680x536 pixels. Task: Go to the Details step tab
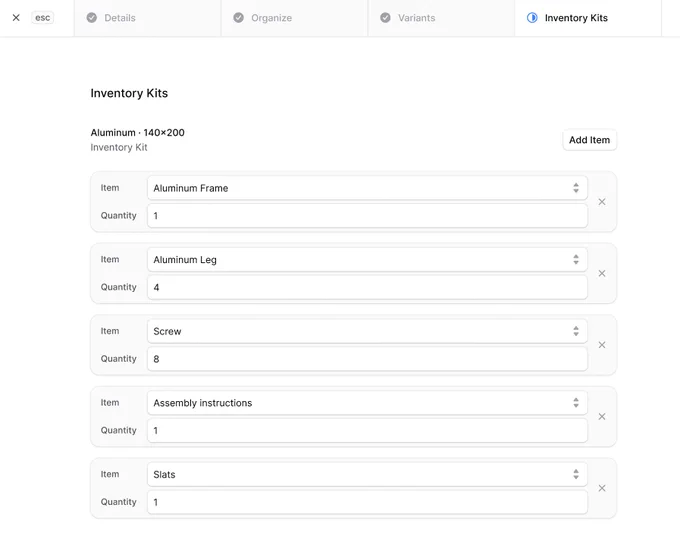147,18
